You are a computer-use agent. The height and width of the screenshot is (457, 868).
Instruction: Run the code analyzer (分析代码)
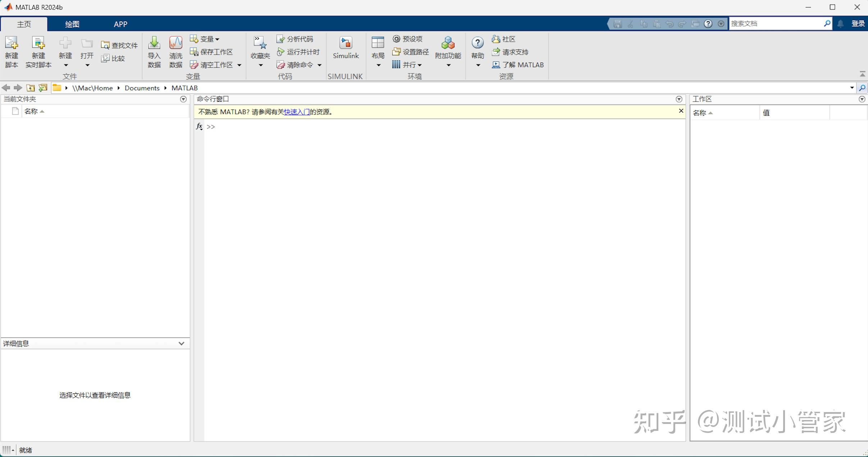coord(295,38)
